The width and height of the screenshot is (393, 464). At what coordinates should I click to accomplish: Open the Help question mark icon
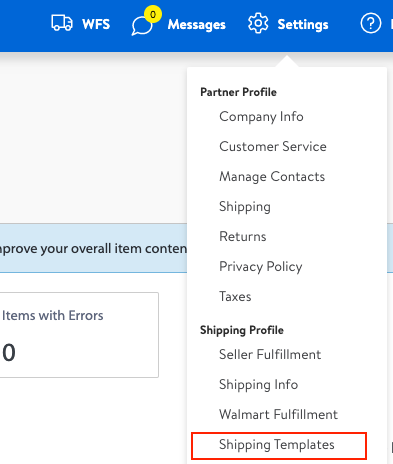tap(371, 23)
